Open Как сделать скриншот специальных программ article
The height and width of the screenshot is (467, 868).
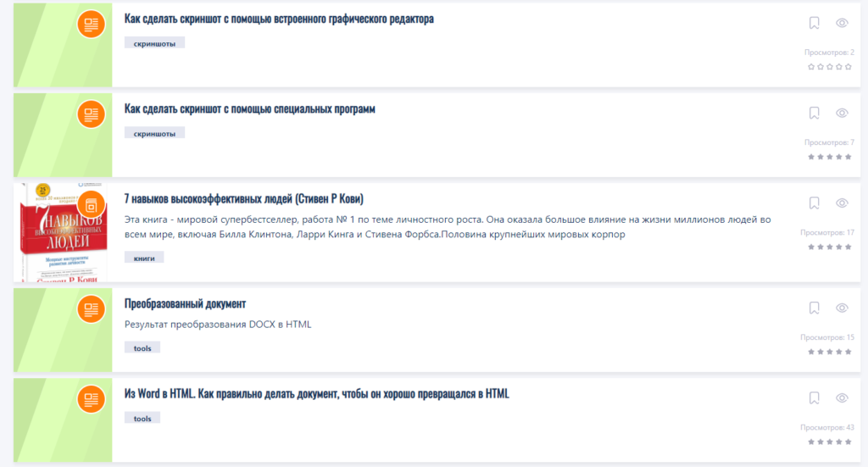[x=249, y=109]
